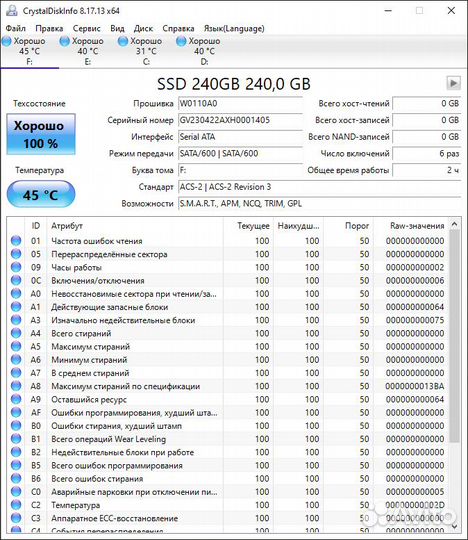The image size is (468, 540).
Task: Click the Буква тома field F:
Action: click(x=240, y=170)
